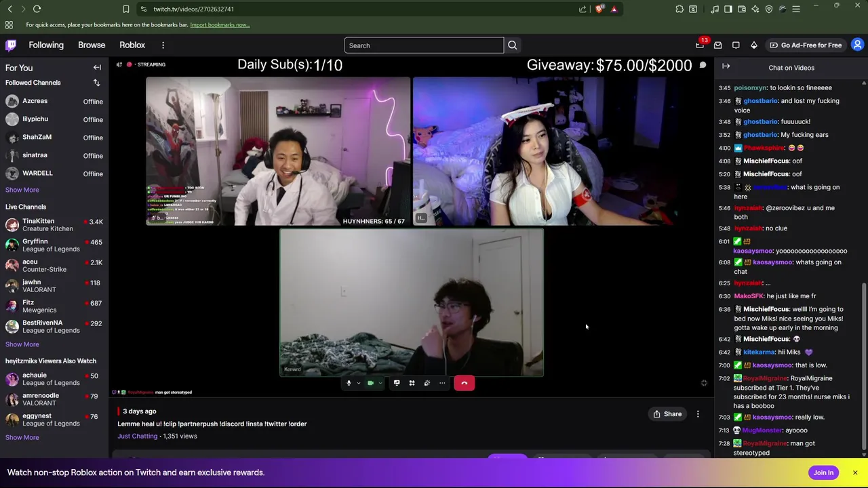This screenshot has height=488, width=868.
Task: Open the Following tab
Action: click(46, 45)
